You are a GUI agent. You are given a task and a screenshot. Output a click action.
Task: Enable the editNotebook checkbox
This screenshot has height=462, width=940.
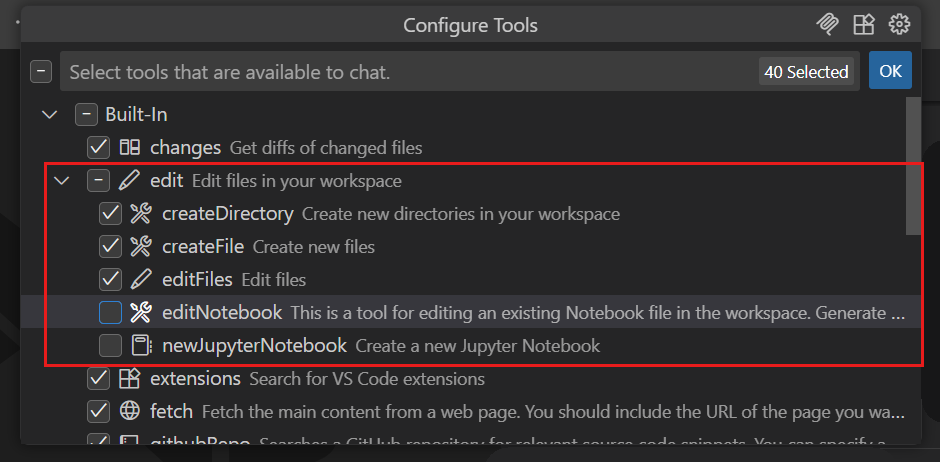(x=110, y=313)
